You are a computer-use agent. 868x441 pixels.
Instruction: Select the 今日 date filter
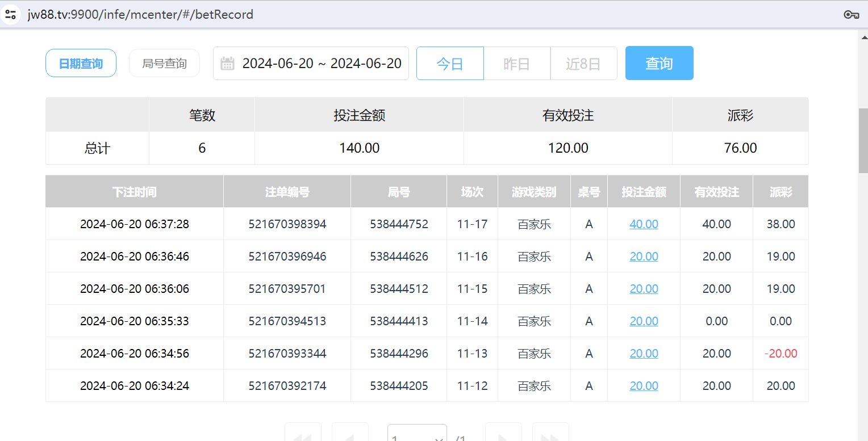pos(450,64)
